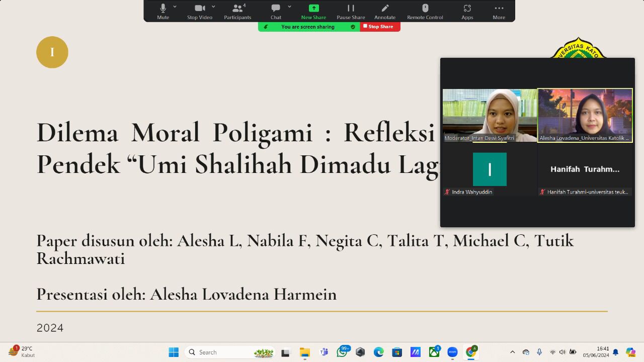Start a New Share

coord(313,11)
